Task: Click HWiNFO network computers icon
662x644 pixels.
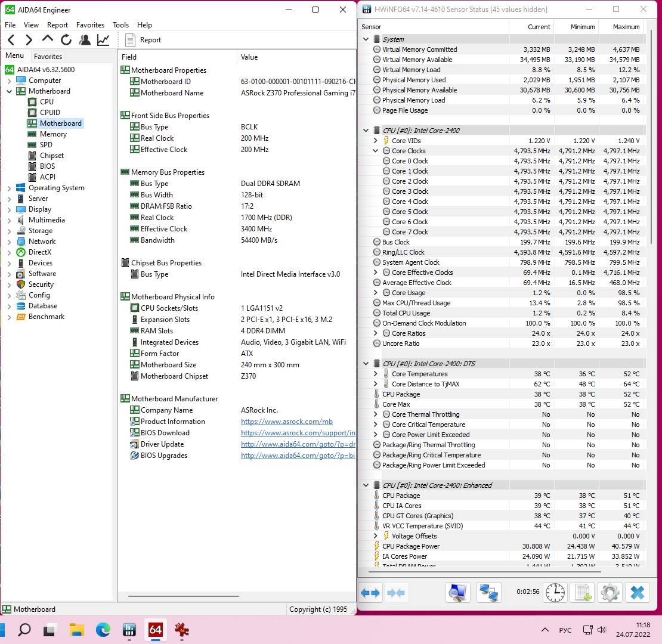Action: point(489,593)
